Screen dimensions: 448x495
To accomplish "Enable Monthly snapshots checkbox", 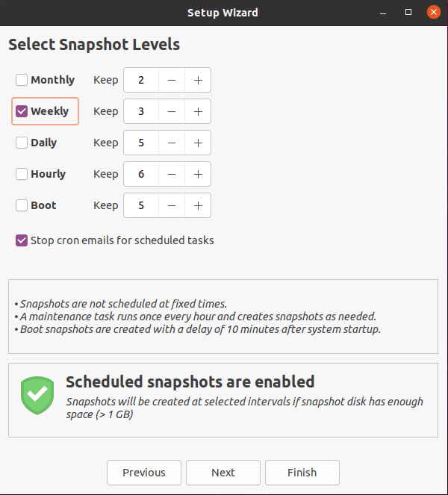I will click(x=22, y=80).
